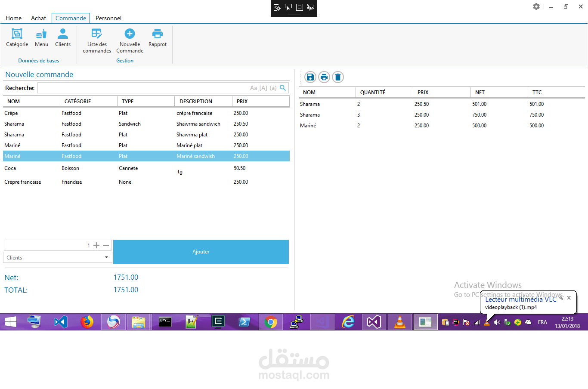Open the Clients ribbon icon
Viewport: 588px width, 389px height.
click(63, 37)
